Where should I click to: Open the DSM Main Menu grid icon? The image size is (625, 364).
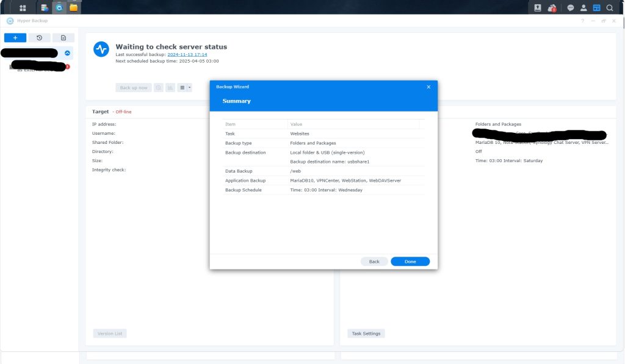click(23, 7)
